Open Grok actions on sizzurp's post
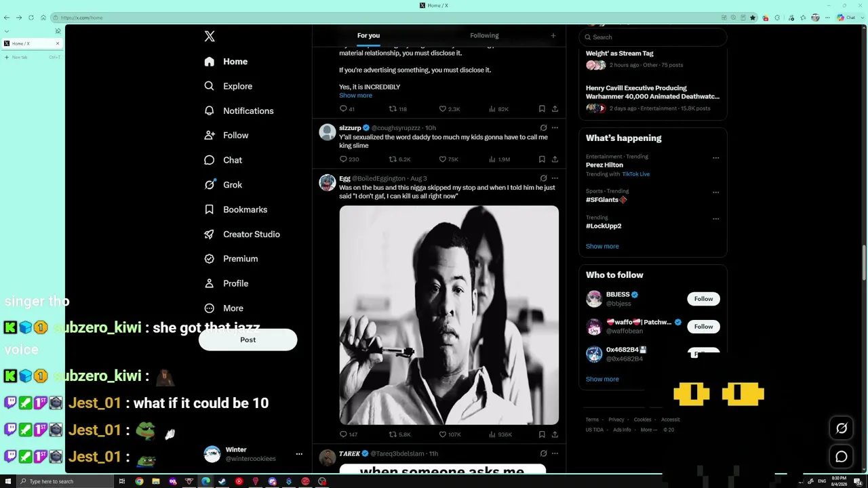The width and height of the screenshot is (868, 488). coord(543,127)
